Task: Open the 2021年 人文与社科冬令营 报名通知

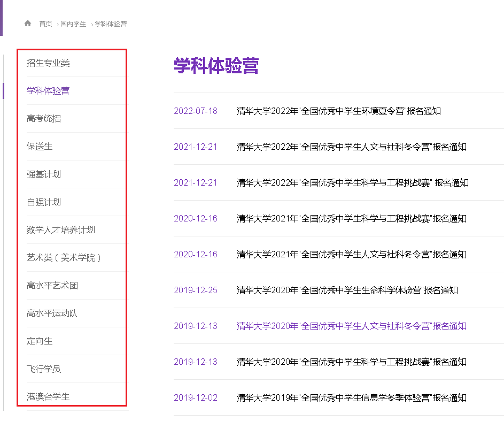Action: click(x=352, y=255)
